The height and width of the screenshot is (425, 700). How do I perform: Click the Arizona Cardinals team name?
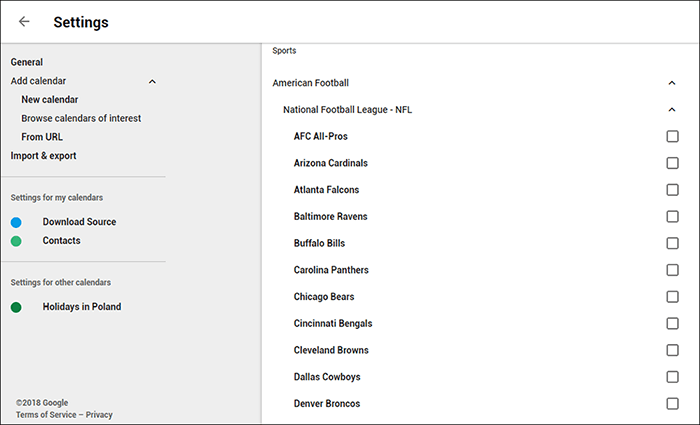pos(331,163)
